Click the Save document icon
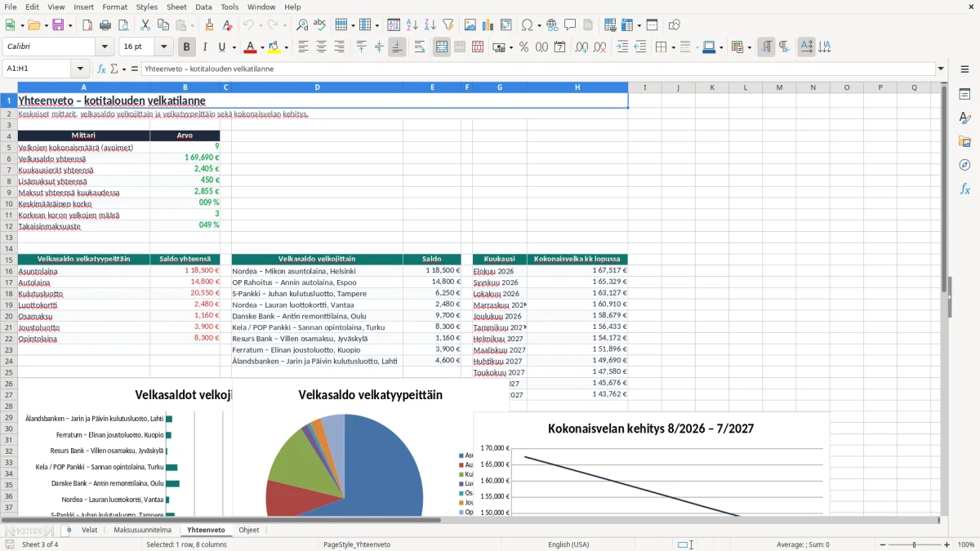980x551 pixels. [58, 25]
